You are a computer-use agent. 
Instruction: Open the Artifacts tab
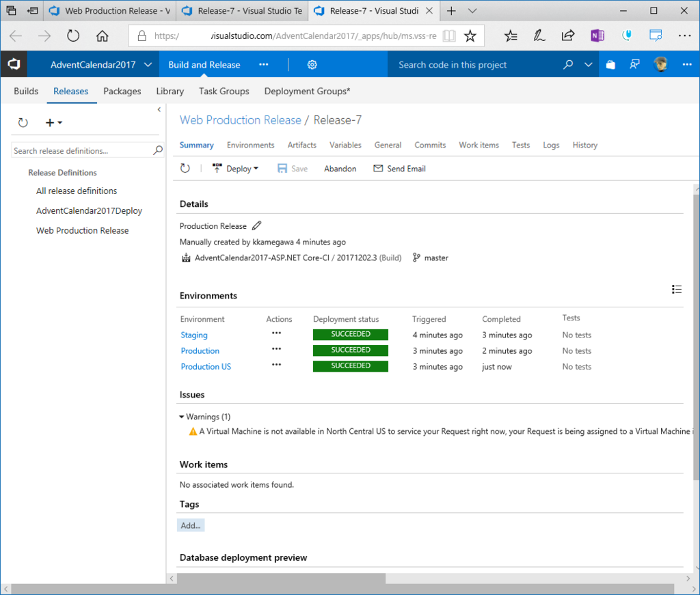[301, 145]
